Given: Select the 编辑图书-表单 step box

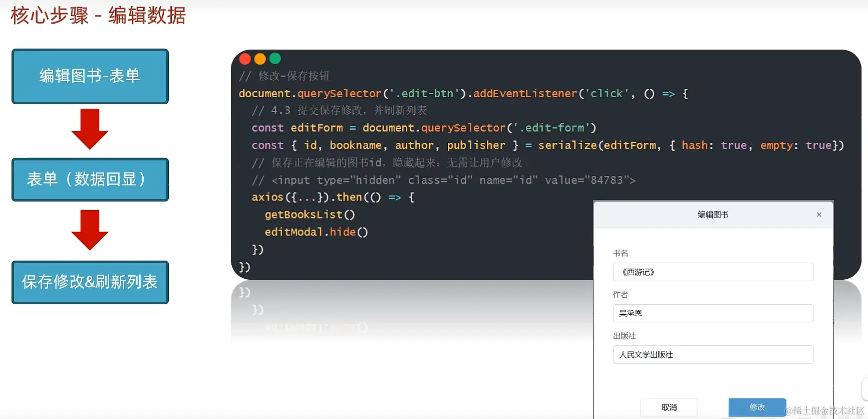Looking at the screenshot, I should click(x=90, y=76).
